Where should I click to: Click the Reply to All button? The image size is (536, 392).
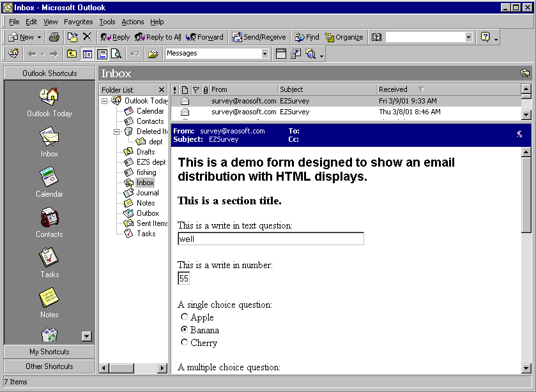coord(158,37)
